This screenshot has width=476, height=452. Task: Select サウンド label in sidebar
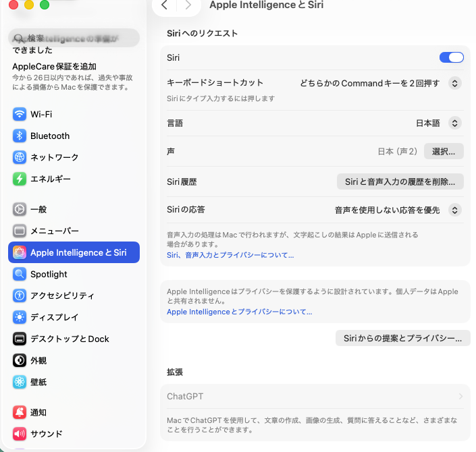[x=47, y=434]
